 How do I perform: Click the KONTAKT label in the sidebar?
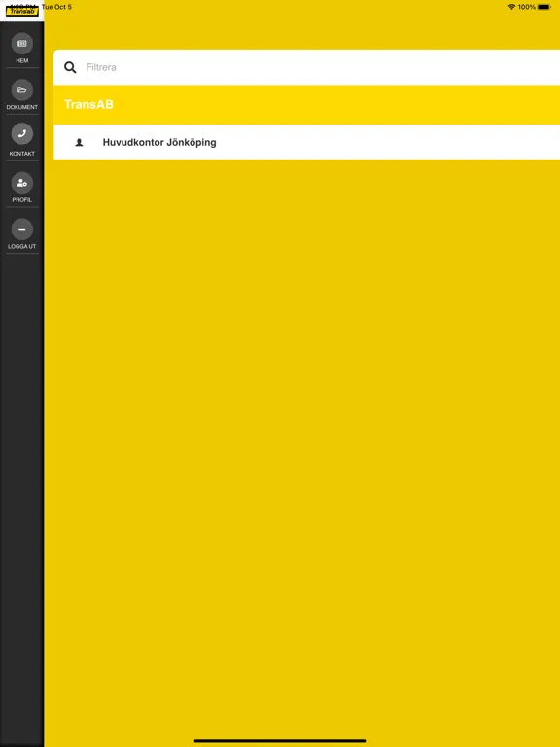coord(22,154)
